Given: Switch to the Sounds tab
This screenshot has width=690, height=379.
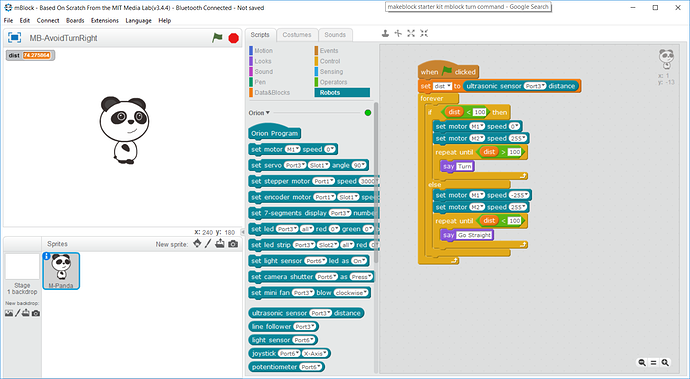Looking at the screenshot, I should click(x=335, y=35).
